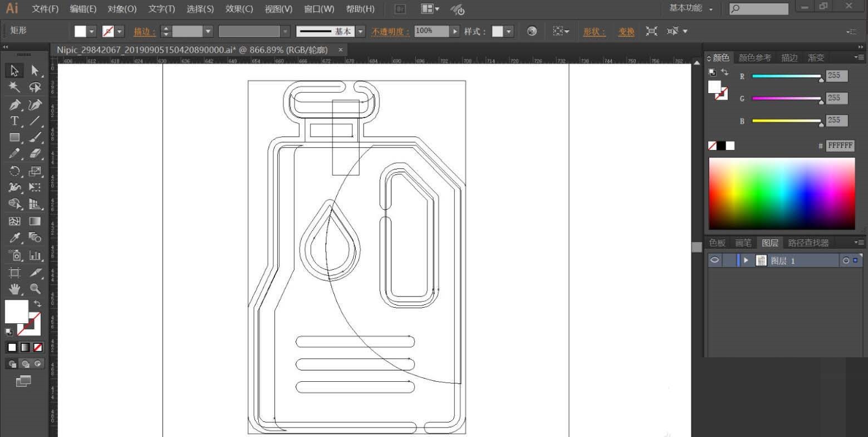Viewport: 868px width, 437px height.
Task: Select the Pen tool
Action: tap(14, 104)
